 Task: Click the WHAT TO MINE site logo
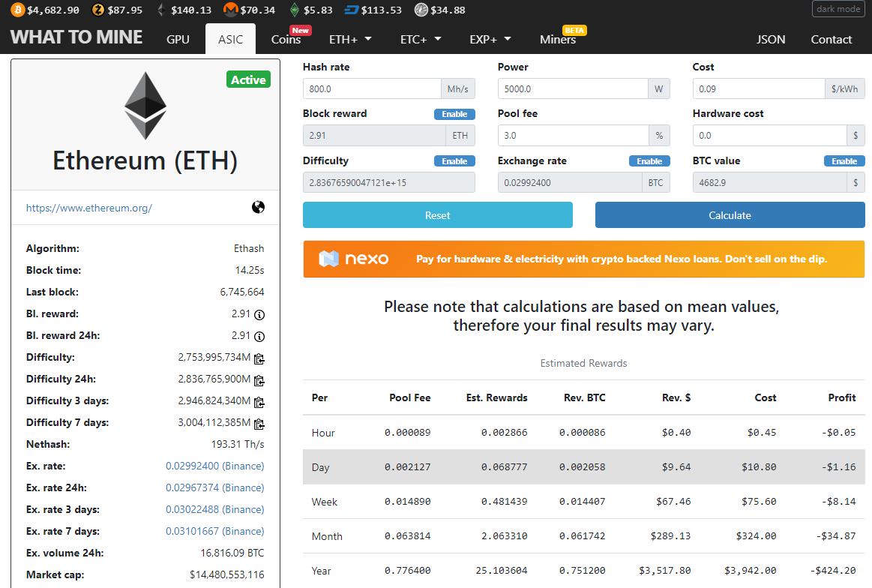pyautogui.click(x=76, y=37)
